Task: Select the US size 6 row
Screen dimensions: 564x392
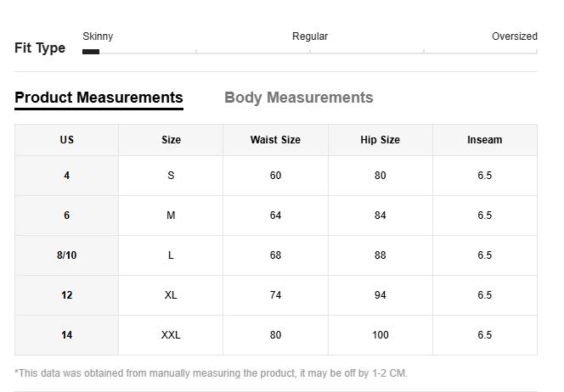Action: 66,216
